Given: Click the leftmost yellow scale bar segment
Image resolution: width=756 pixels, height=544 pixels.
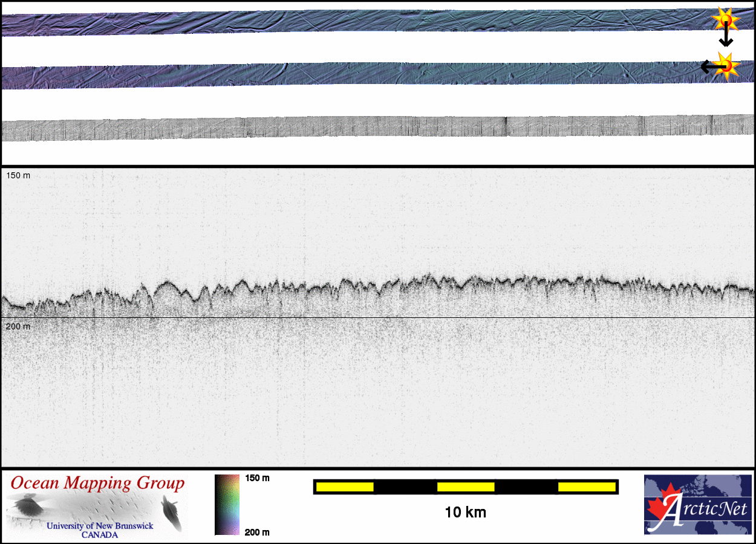Looking at the screenshot, I should pyautogui.click(x=345, y=487).
